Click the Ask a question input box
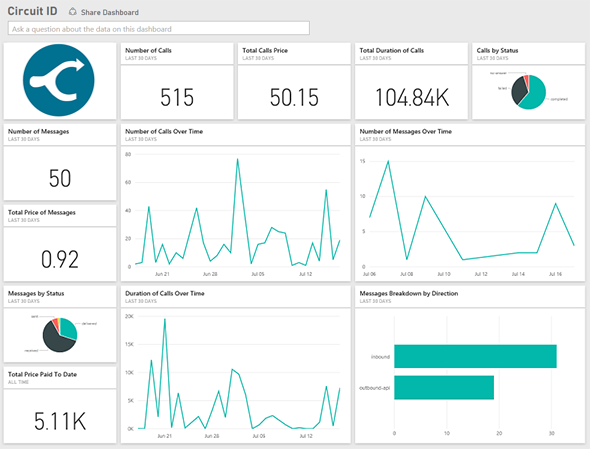 point(159,29)
